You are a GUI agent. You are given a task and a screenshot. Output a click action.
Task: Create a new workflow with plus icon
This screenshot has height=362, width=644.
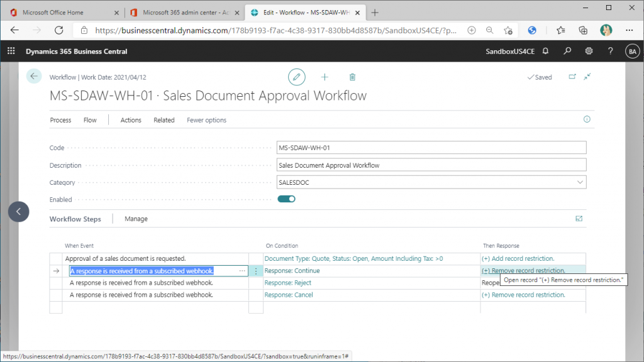(x=325, y=77)
